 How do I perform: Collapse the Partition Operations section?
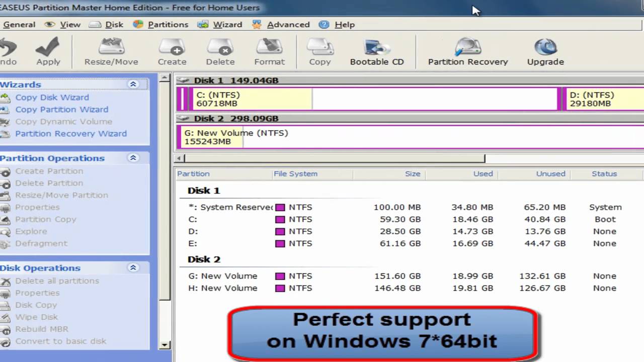click(x=133, y=158)
